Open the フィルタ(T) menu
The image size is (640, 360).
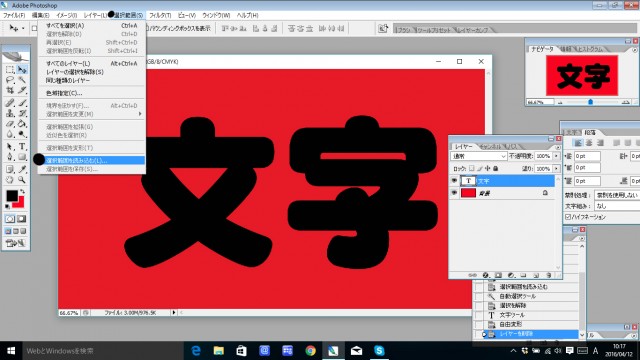[160, 15]
